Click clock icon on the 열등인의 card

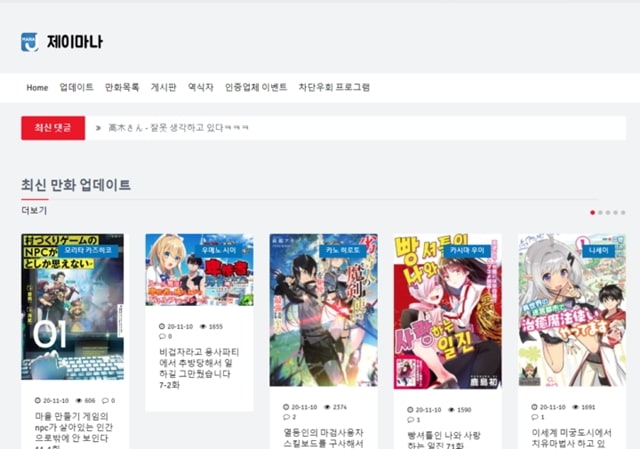(x=286, y=407)
